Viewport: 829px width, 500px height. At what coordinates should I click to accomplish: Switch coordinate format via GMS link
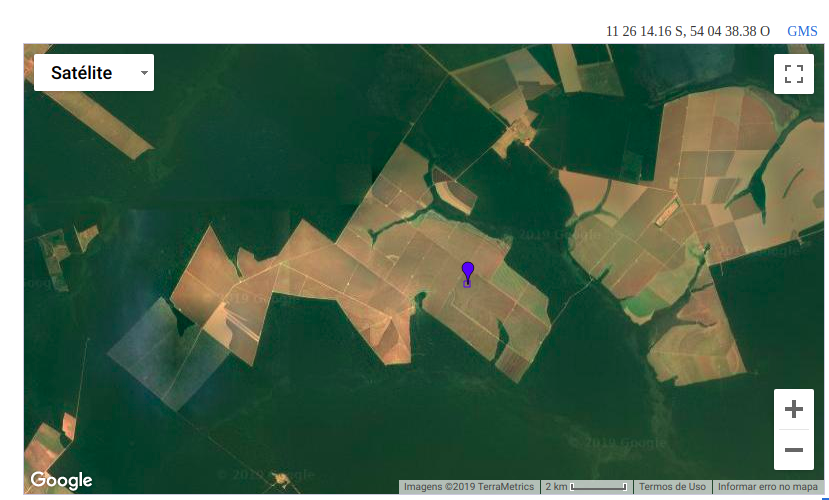click(x=802, y=31)
